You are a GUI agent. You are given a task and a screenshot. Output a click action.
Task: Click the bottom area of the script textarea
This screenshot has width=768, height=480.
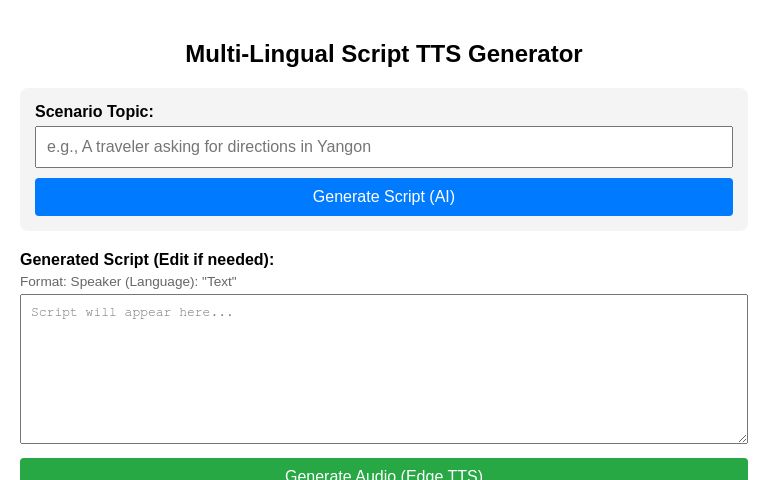coord(384,426)
